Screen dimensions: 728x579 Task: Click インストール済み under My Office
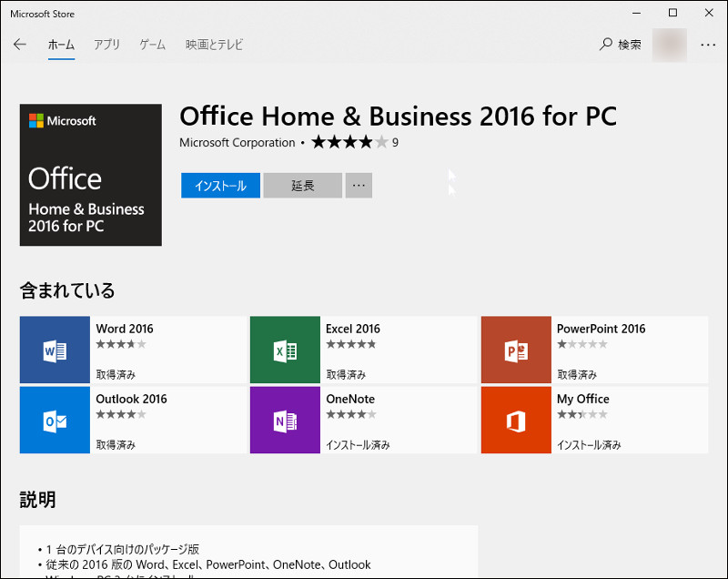point(589,444)
